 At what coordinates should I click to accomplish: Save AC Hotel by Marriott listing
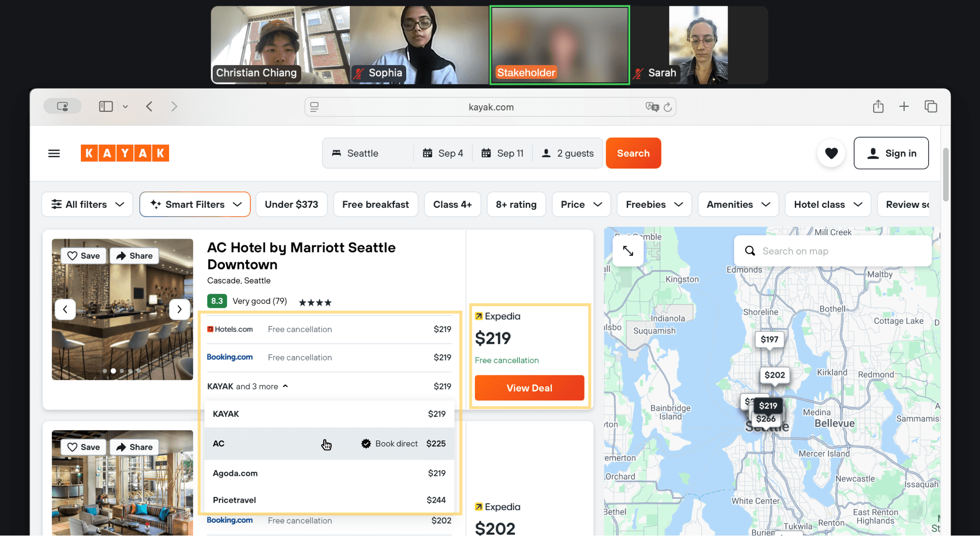pos(83,256)
